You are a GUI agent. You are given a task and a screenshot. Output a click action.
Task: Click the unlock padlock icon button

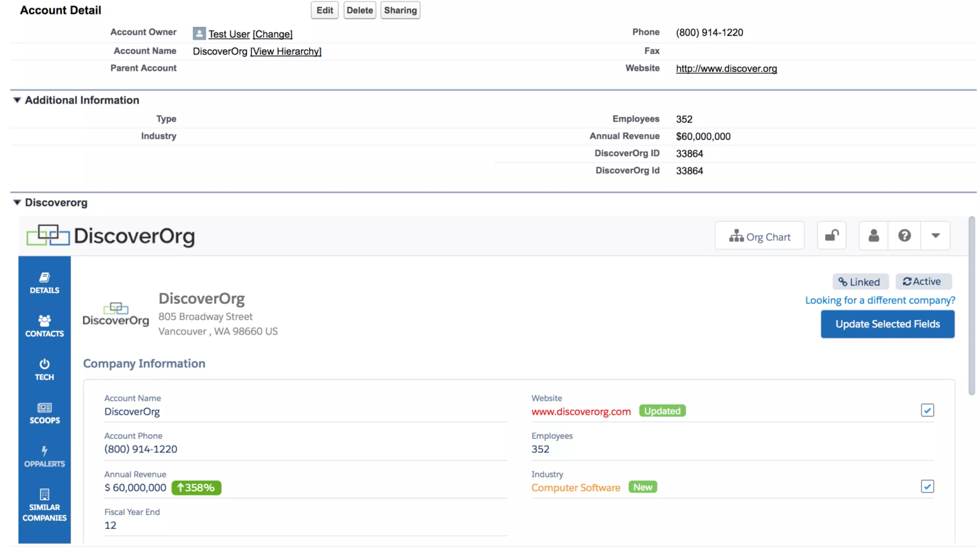832,236
